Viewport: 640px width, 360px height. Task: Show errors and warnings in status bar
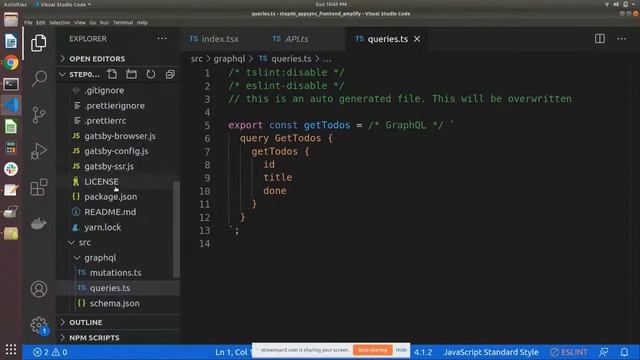tap(50, 352)
